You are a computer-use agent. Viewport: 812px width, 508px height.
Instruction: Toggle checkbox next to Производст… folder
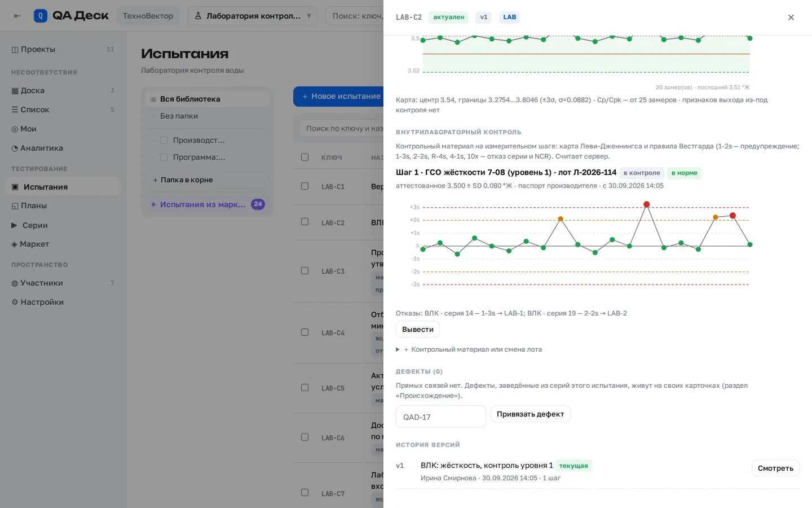164,141
